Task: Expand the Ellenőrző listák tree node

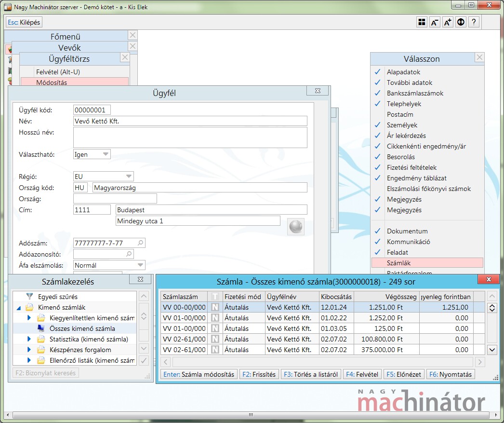Action: click(x=29, y=360)
